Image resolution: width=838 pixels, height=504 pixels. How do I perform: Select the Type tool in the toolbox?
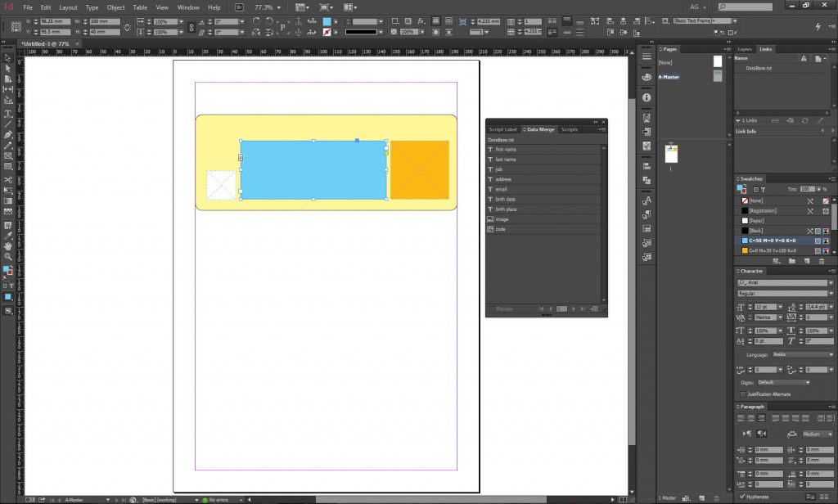[x=8, y=113]
